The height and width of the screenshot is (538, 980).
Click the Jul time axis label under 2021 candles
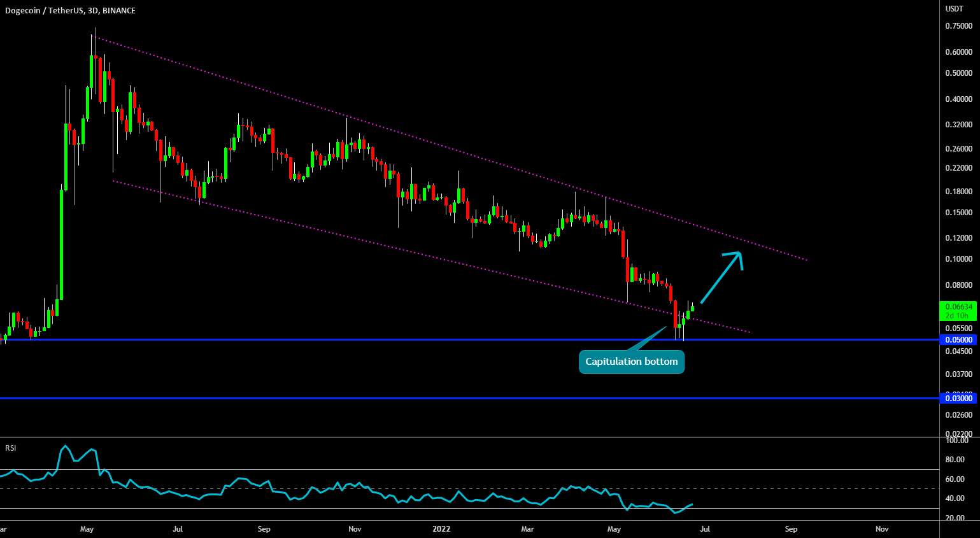tap(178, 529)
